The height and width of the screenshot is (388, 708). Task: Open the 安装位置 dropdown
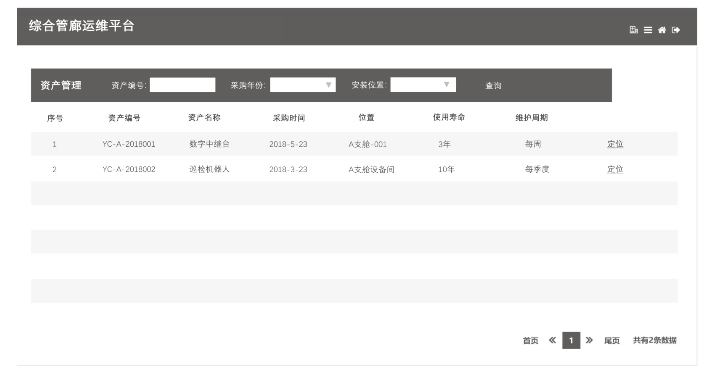(423, 85)
